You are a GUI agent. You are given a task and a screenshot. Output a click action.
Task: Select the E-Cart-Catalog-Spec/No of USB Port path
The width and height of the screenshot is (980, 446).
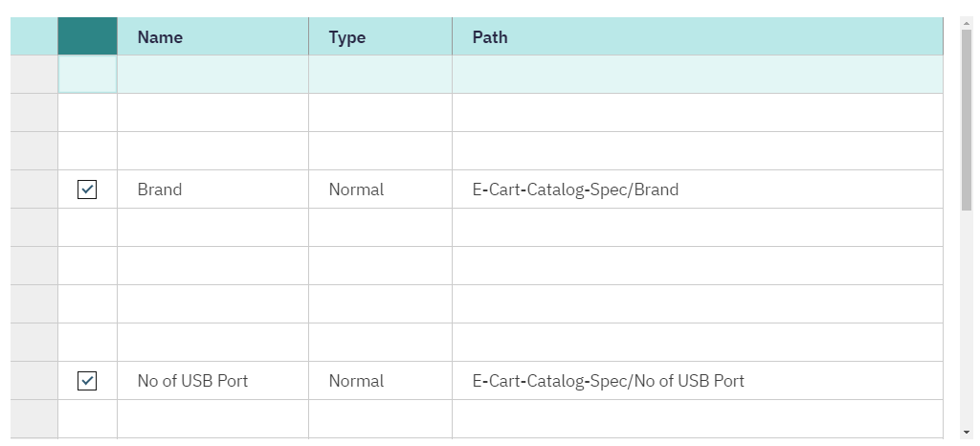point(698,380)
